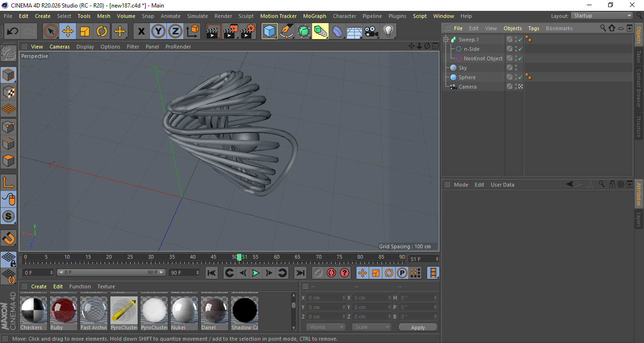The image size is (644, 343).
Task: Open the Simulate menu
Action: click(197, 16)
